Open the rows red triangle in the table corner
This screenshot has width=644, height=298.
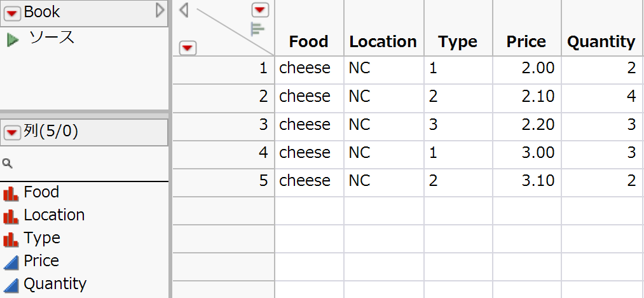[x=189, y=48]
